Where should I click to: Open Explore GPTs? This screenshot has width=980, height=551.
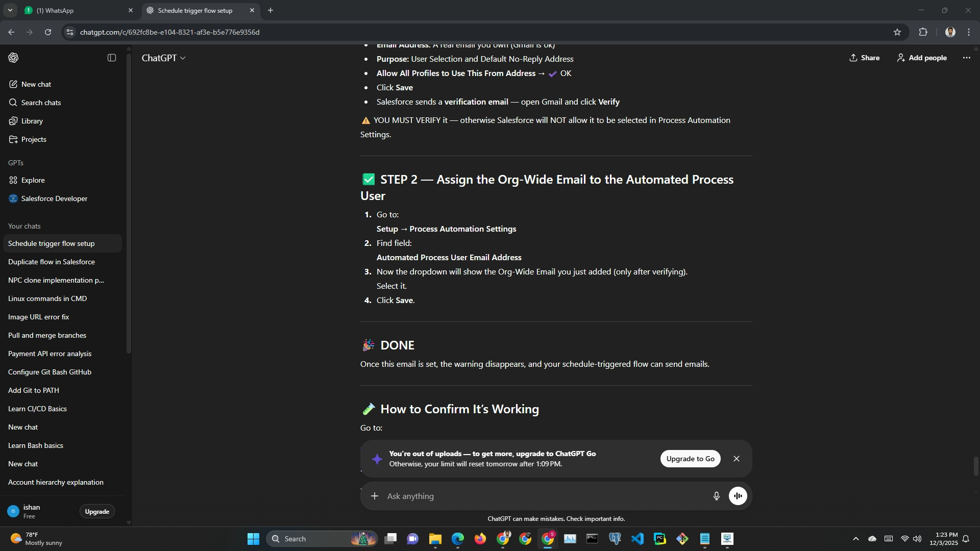tap(33, 180)
